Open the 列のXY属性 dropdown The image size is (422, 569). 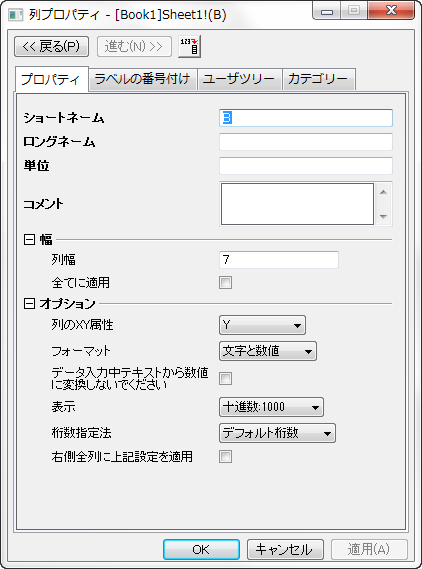point(262,325)
